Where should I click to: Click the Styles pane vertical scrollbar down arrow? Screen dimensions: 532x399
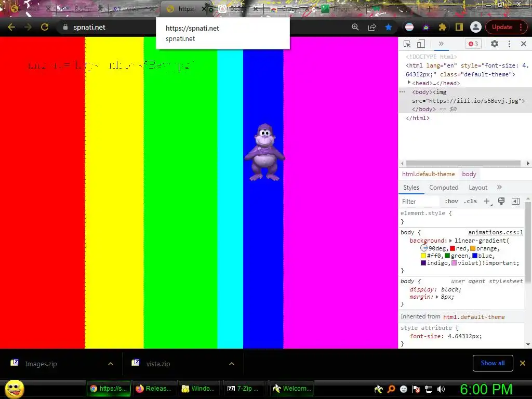click(528, 344)
